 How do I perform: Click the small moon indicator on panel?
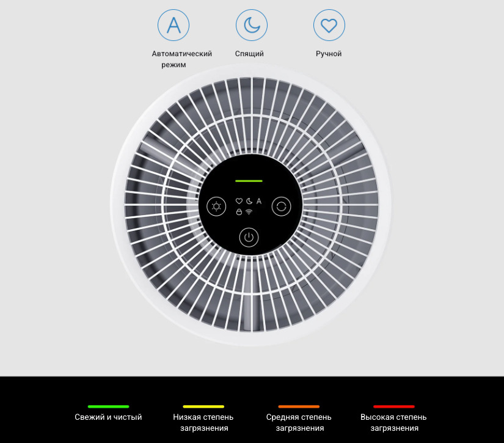(249, 201)
